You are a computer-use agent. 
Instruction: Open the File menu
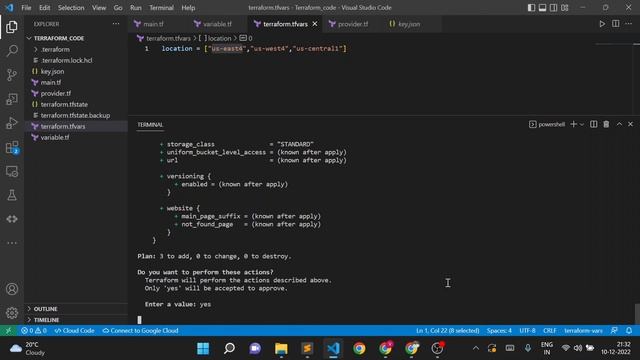26,8
